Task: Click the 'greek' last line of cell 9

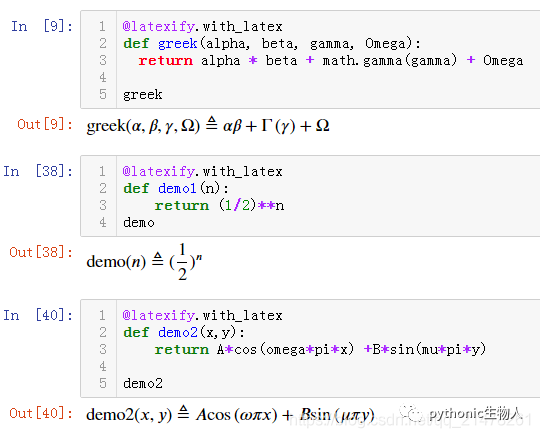Action: (x=143, y=95)
